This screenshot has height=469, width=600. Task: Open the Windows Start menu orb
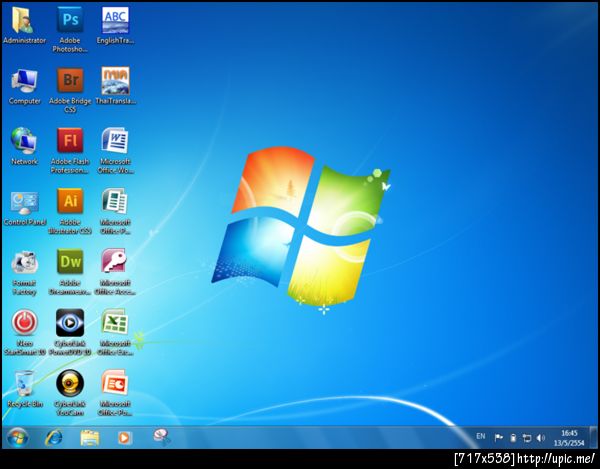18,438
